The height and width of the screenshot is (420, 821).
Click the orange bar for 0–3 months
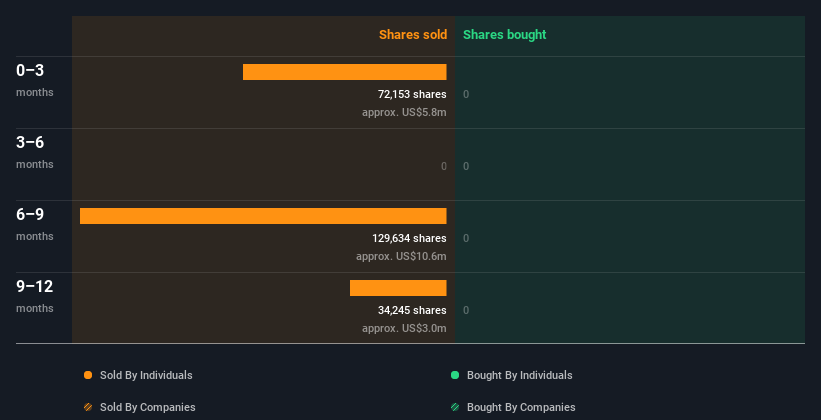pos(344,72)
